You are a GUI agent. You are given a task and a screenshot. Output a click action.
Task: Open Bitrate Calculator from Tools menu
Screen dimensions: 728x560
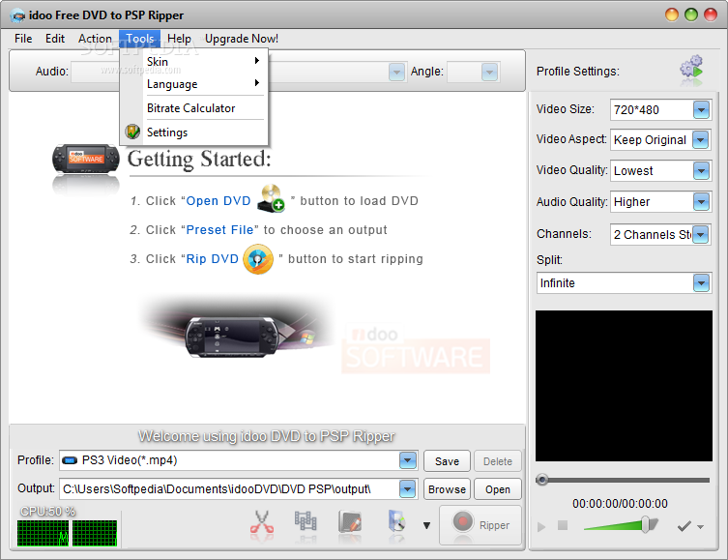(x=194, y=107)
